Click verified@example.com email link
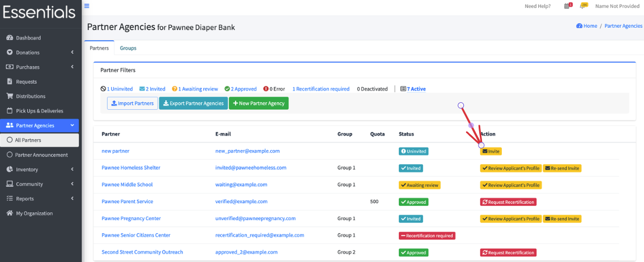The height and width of the screenshot is (262, 644). pyautogui.click(x=241, y=201)
